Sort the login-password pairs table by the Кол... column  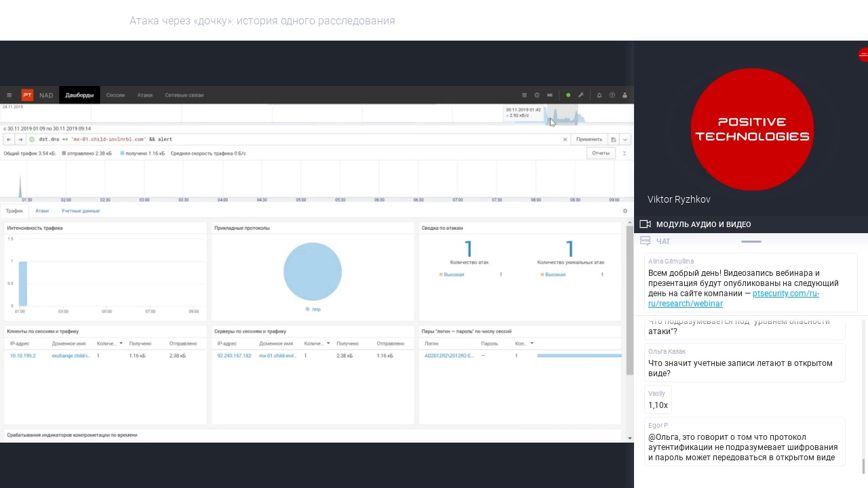pos(524,344)
